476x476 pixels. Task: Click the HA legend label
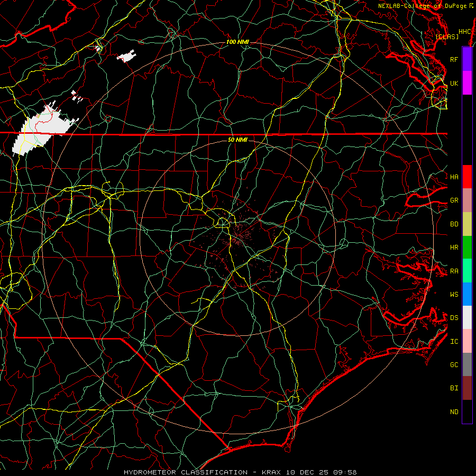tap(454, 177)
